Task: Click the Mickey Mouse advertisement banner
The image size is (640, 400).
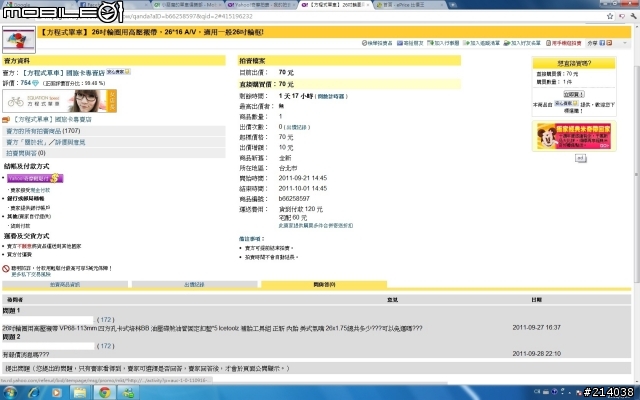Action: click(x=574, y=136)
